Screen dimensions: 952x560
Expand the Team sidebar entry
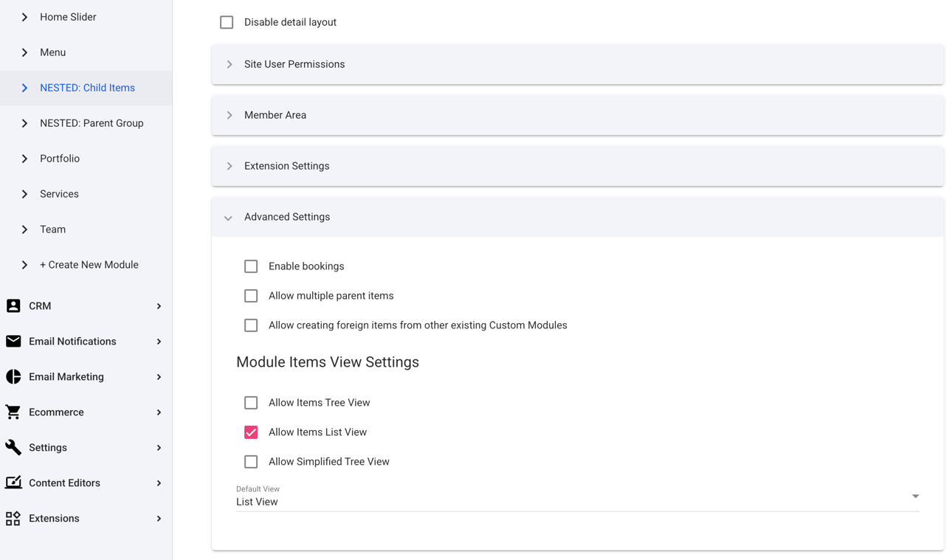coord(52,229)
